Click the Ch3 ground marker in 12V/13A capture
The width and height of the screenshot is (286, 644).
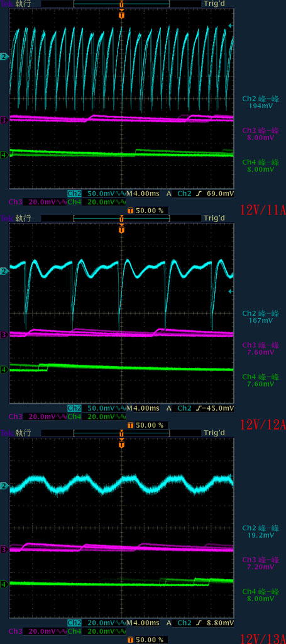point(4,549)
